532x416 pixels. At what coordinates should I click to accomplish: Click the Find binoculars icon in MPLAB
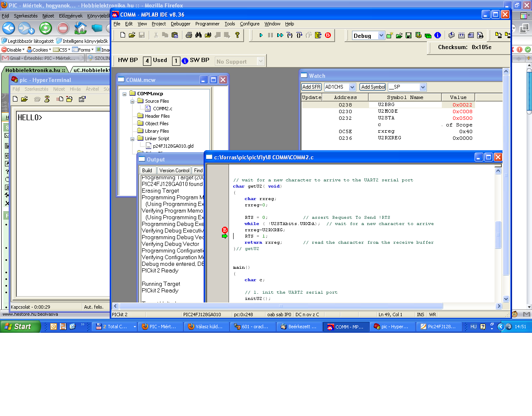coord(198,35)
